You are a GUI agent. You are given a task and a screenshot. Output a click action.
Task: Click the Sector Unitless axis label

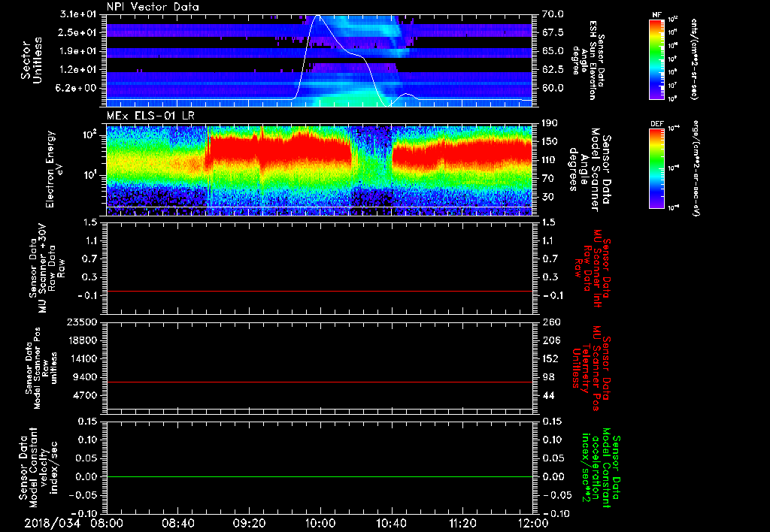coord(32,60)
